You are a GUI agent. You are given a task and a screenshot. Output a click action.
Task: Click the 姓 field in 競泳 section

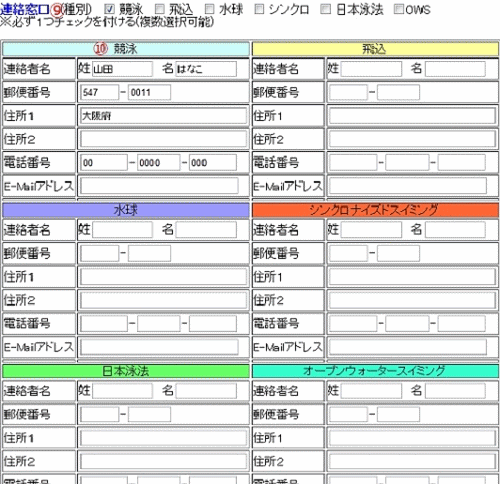pos(122,69)
